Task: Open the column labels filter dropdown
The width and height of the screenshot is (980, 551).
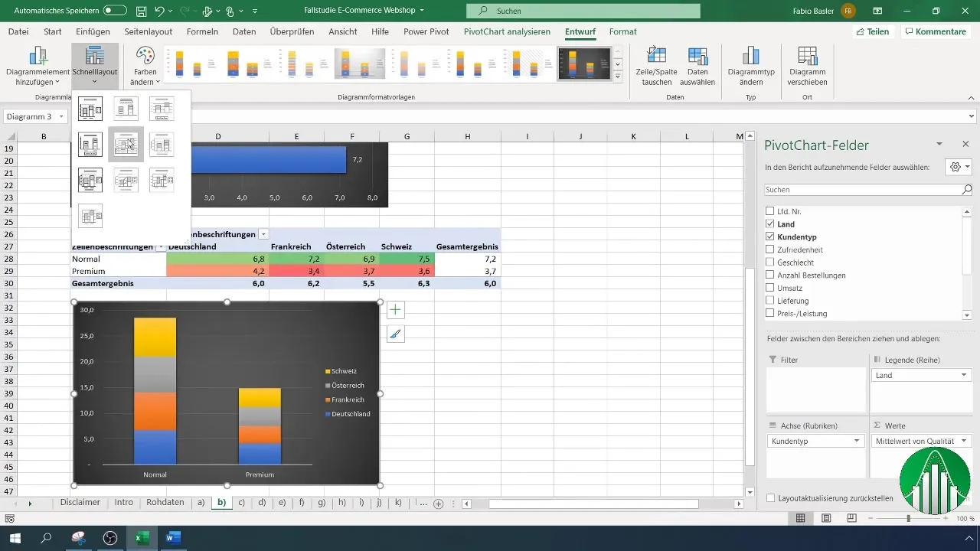Action: coord(263,234)
